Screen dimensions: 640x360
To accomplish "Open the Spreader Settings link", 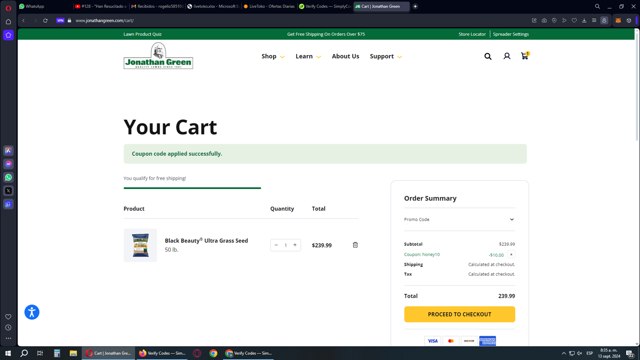I will point(511,34).
